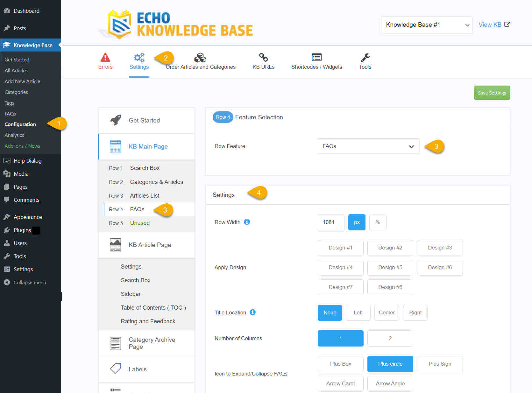Apply Design #3 preset

click(x=440, y=248)
